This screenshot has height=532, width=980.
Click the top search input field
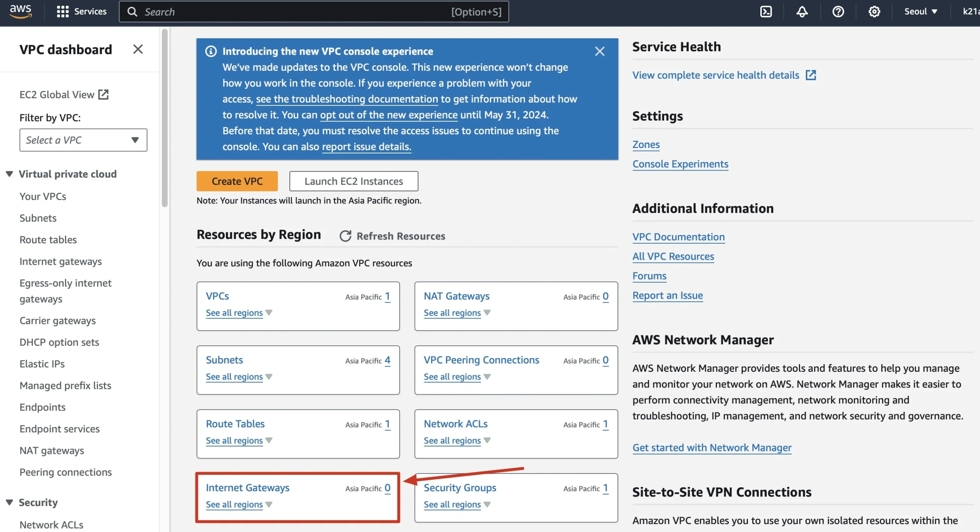tap(291, 11)
